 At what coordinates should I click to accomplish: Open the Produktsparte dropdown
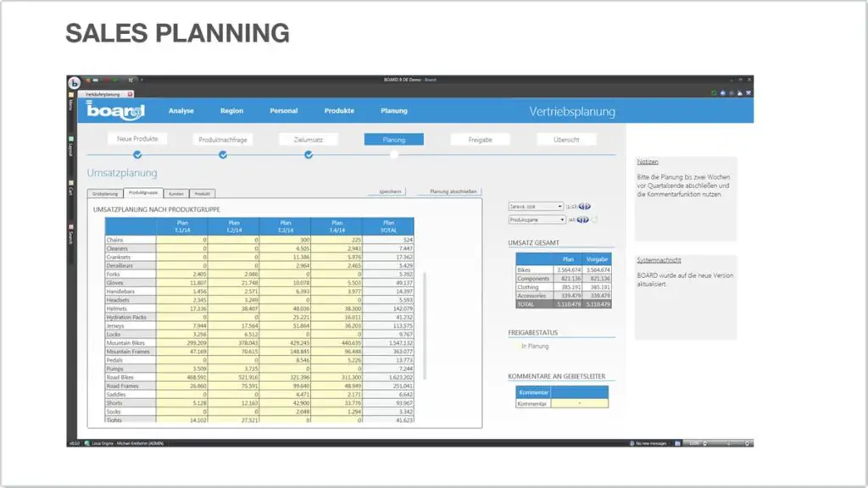[537, 219]
